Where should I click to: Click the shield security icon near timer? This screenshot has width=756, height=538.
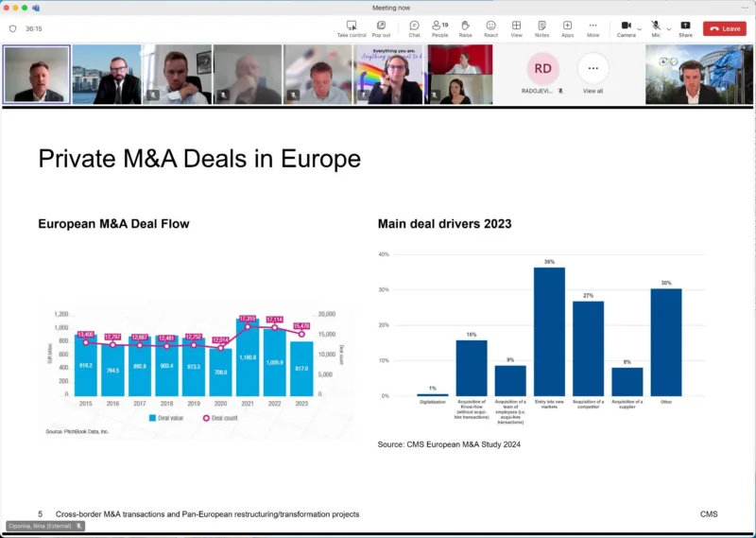(x=12, y=28)
